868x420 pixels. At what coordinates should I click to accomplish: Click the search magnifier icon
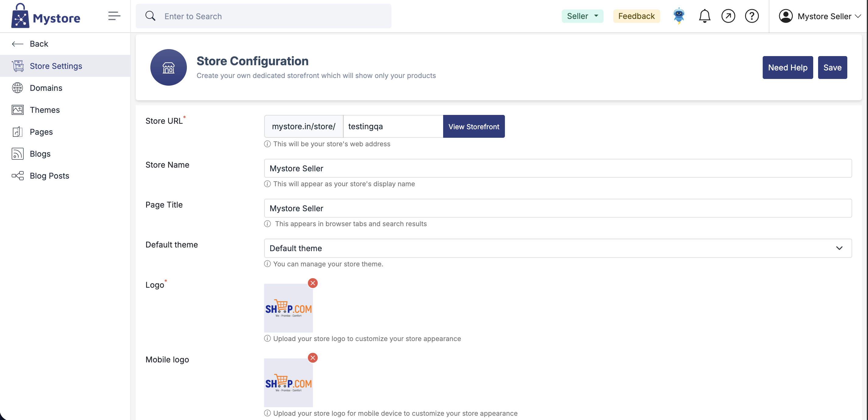[x=150, y=16]
